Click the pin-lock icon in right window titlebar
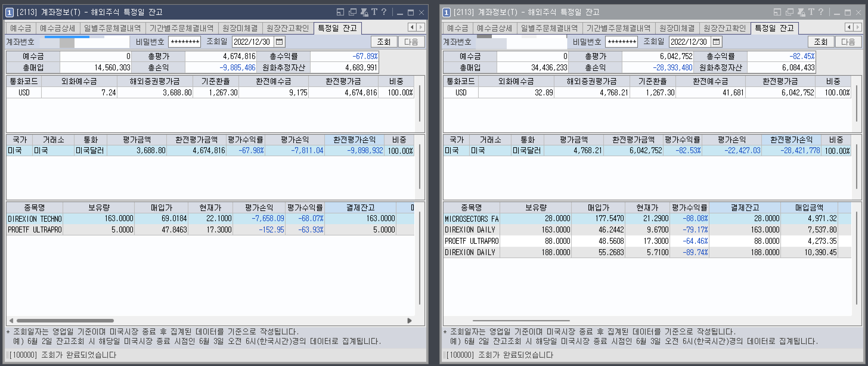 point(801,13)
